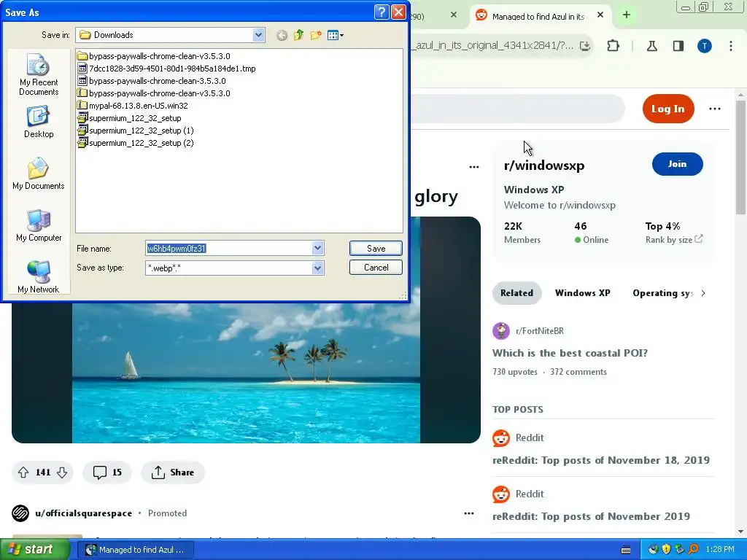
Task: Open r/FortNiteBR community link
Action: [x=539, y=330]
